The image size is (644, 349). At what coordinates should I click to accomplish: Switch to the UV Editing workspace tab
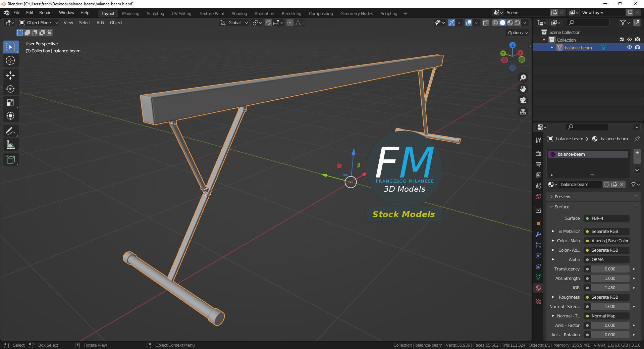pyautogui.click(x=181, y=13)
